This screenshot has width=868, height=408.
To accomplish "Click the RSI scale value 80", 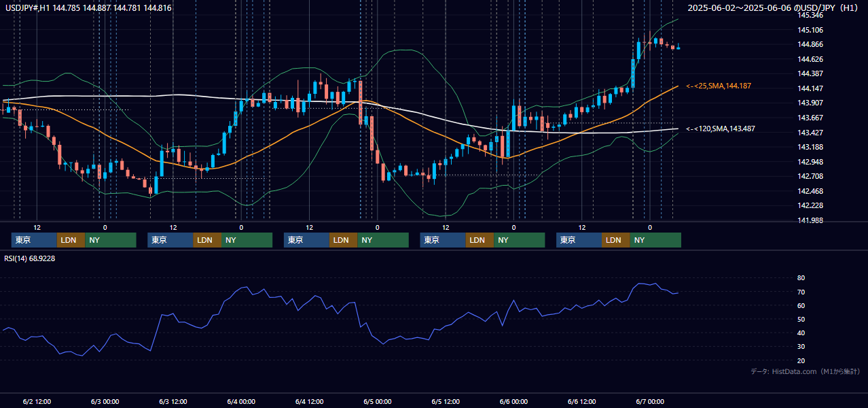I will [801, 278].
